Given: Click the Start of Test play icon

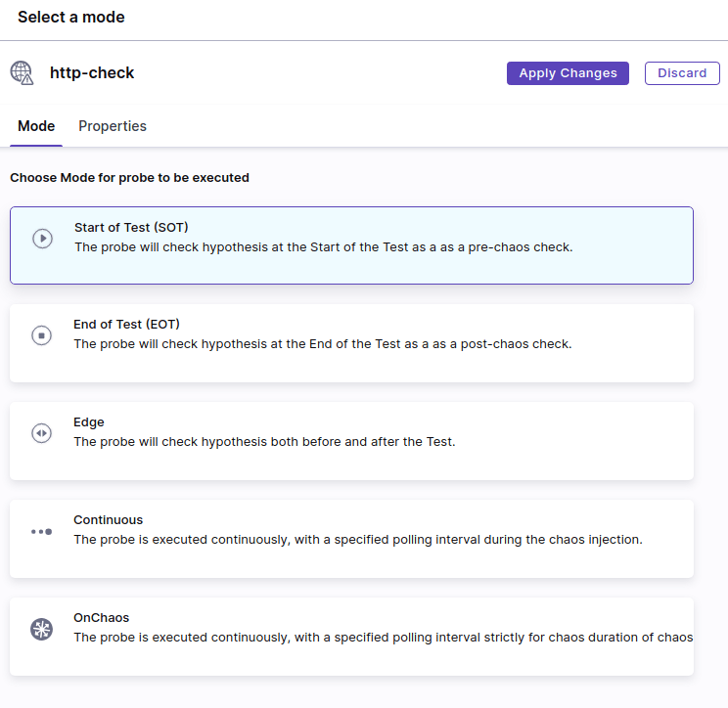Looking at the screenshot, I should [42, 239].
